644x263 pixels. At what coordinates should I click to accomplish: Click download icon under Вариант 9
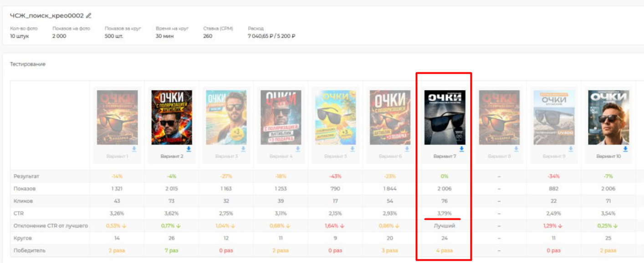tap(571, 149)
